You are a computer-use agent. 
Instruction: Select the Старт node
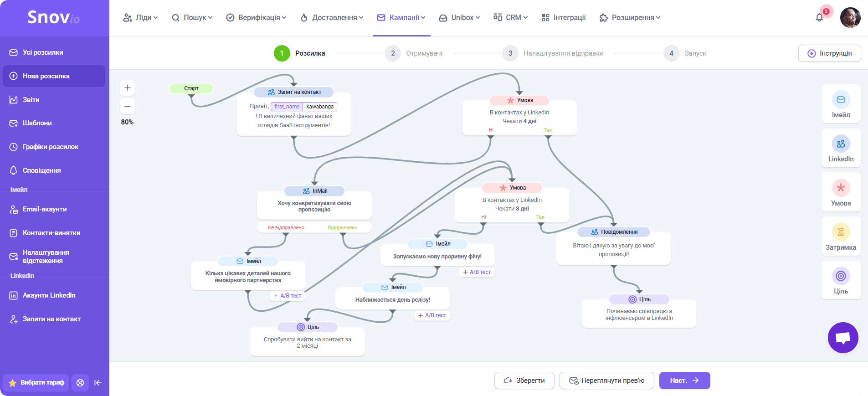(x=191, y=88)
